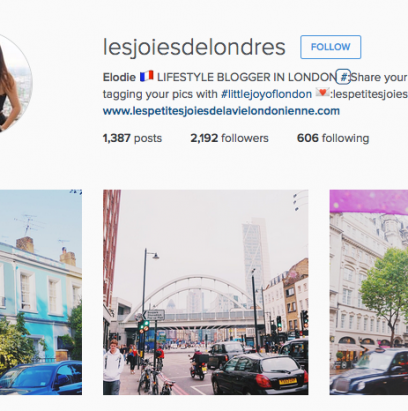Viewport: 408px width, 411px height.
Task: Click the love letter envelope emoji
Action: pos(322,92)
